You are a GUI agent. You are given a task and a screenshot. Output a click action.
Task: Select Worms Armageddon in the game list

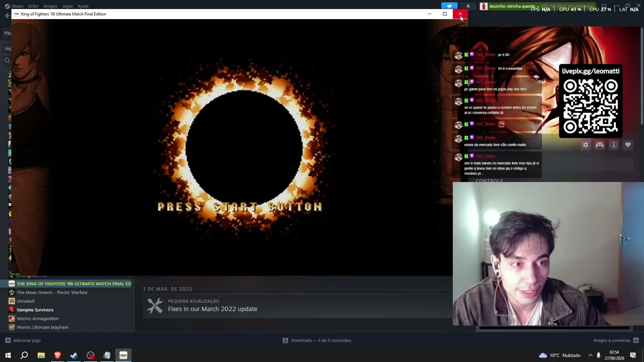[x=37, y=318]
